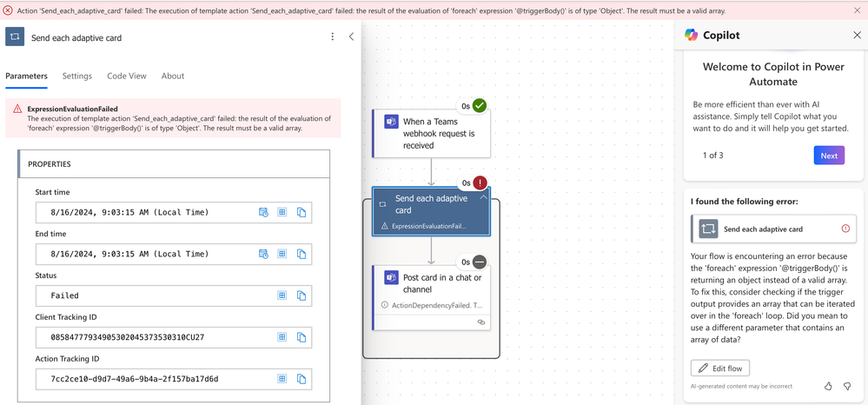
Task: Switch to the Settings tab
Action: click(77, 76)
